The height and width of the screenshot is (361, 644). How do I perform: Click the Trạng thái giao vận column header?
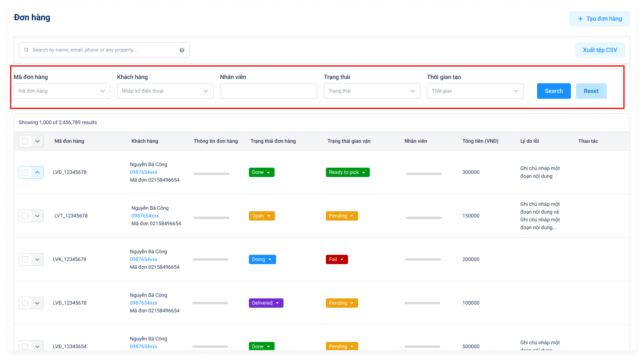(x=349, y=141)
